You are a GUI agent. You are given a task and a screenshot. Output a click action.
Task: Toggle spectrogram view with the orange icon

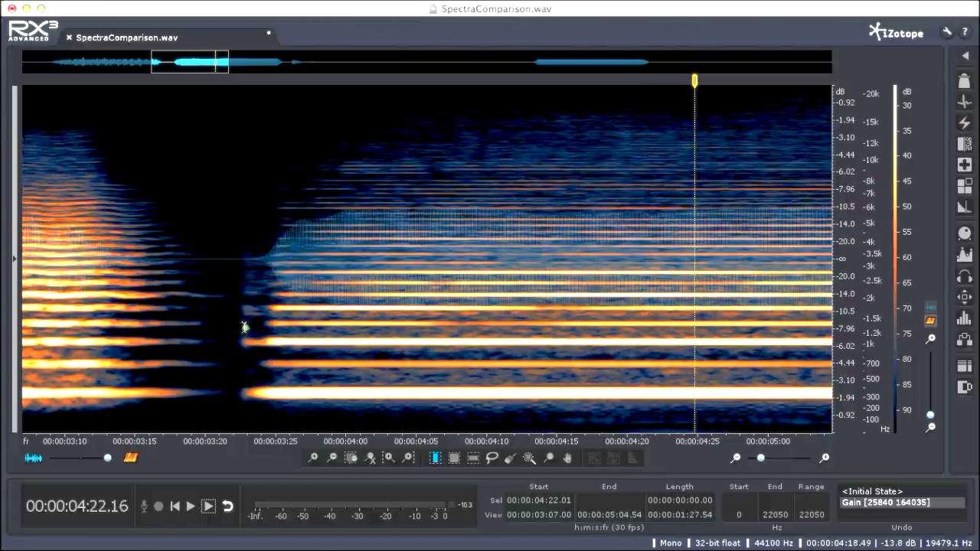coord(130,458)
